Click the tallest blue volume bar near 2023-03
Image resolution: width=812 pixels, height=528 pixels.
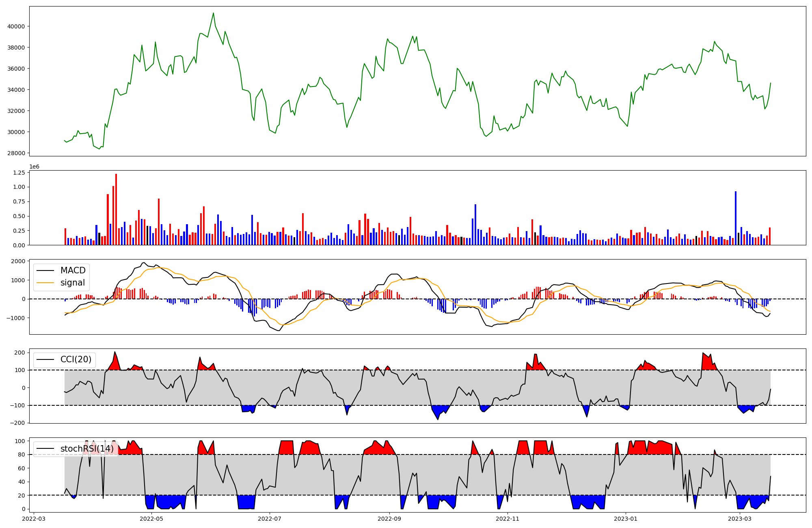click(736, 218)
